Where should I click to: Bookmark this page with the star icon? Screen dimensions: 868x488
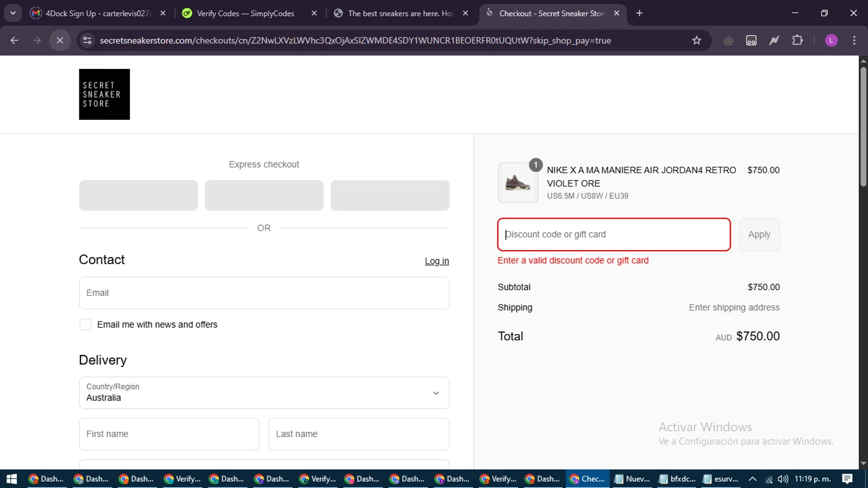point(697,41)
